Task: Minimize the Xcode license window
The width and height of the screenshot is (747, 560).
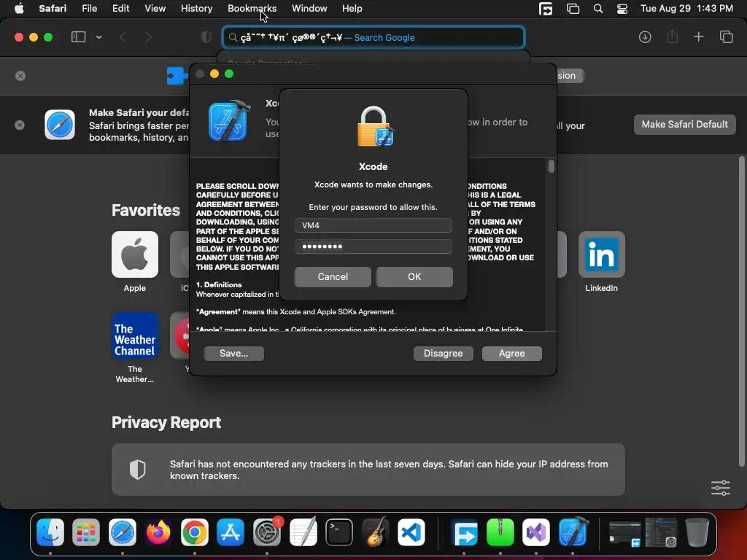Action: click(x=214, y=74)
